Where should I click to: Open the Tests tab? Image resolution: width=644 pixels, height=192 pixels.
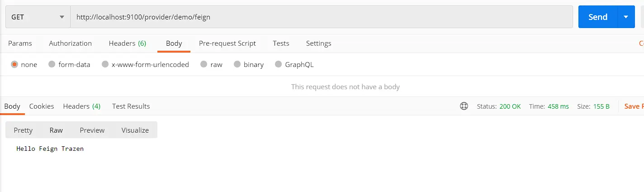pyautogui.click(x=281, y=43)
